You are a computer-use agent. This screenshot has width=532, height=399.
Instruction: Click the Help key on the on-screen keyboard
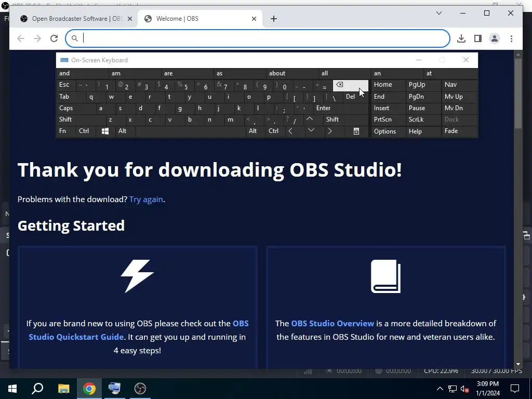pos(423,131)
